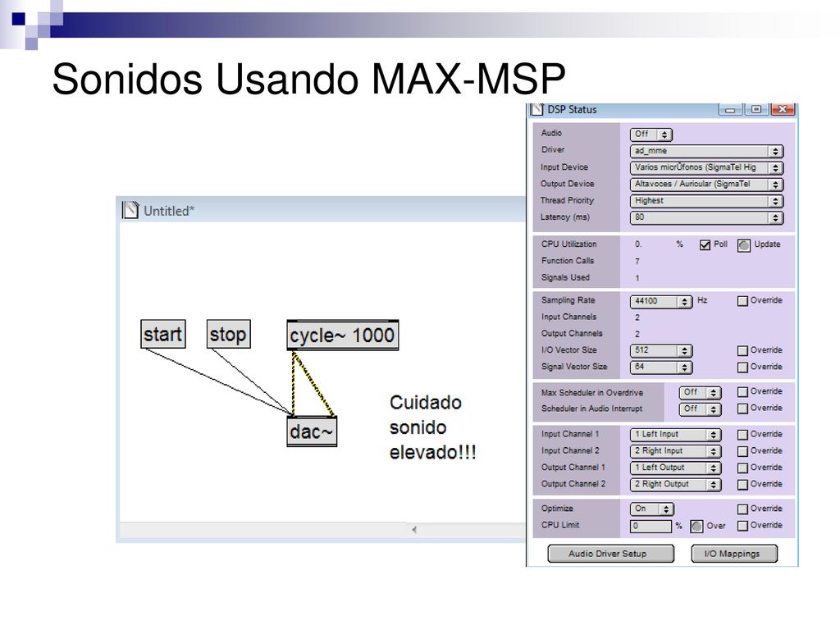Click the Update button for CPU utilization
This screenshot has width=840, height=630.
[743, 244]
